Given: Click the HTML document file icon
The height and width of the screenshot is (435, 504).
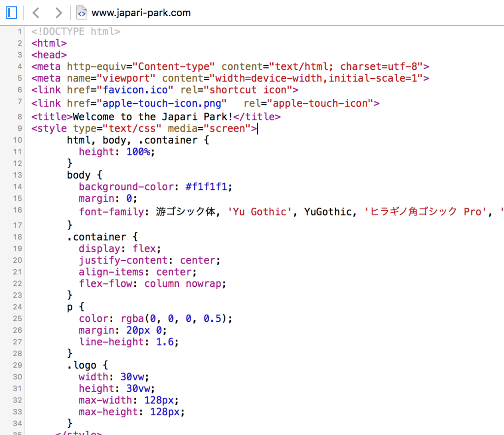Looking at the screenshot, I should 82,13.
